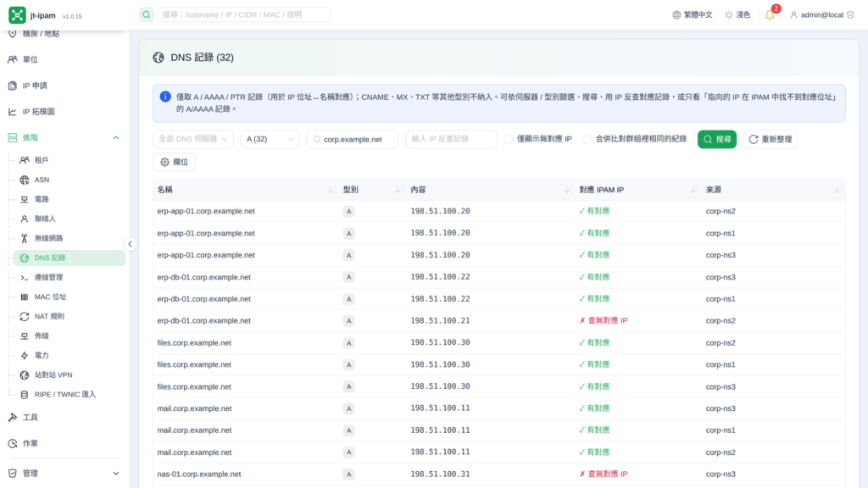Click the green 搜尋 button

(x=717, y=139)
